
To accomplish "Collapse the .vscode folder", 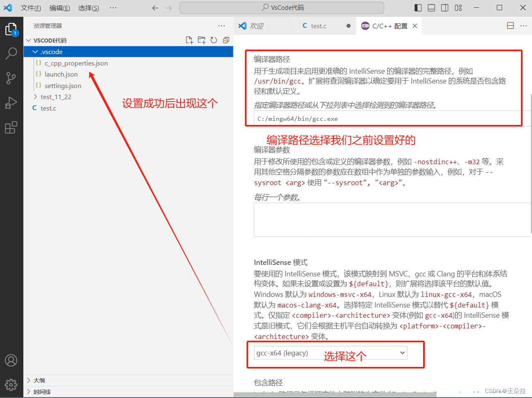I will point(128,52).
